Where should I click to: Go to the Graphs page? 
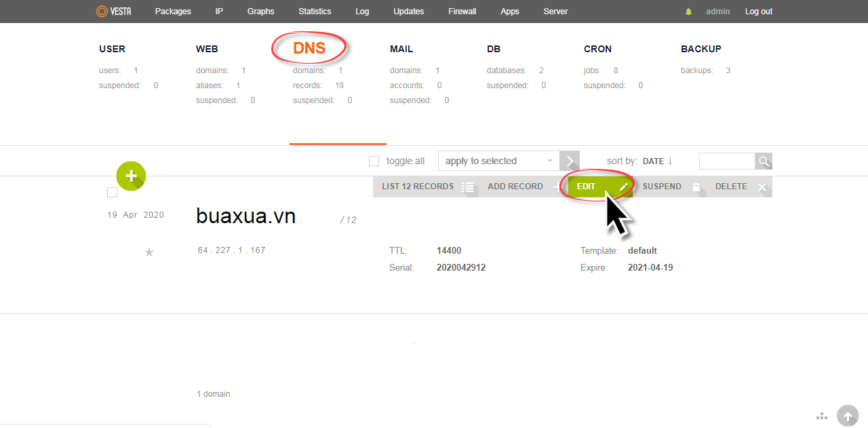click(260, 12)
